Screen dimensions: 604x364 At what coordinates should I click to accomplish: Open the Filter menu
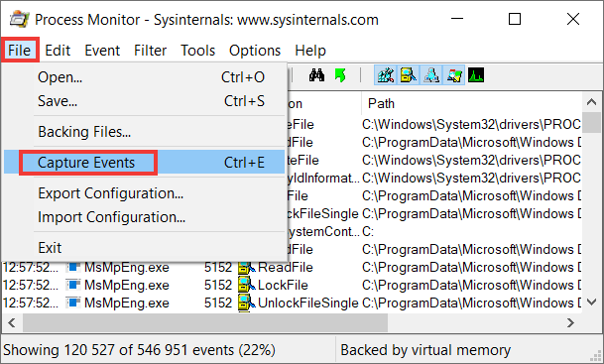(150, 50)
